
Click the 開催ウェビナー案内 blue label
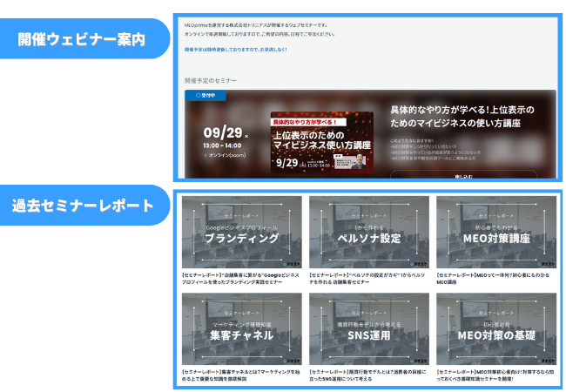pyautogui.click(x=84, y=39)
